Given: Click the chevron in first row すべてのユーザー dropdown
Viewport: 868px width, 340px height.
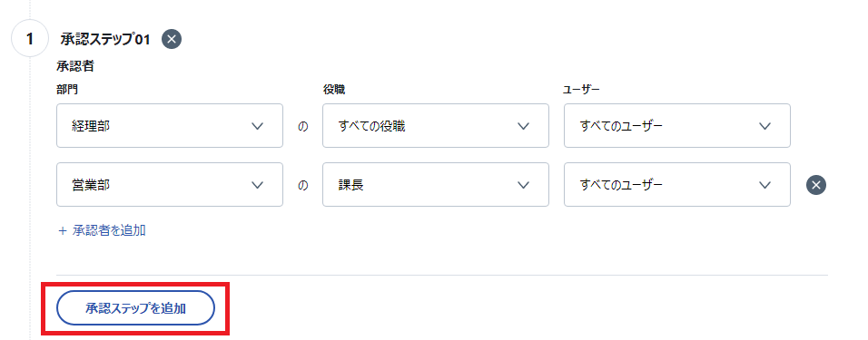Looking at the screenshot, I should point(765,126).
